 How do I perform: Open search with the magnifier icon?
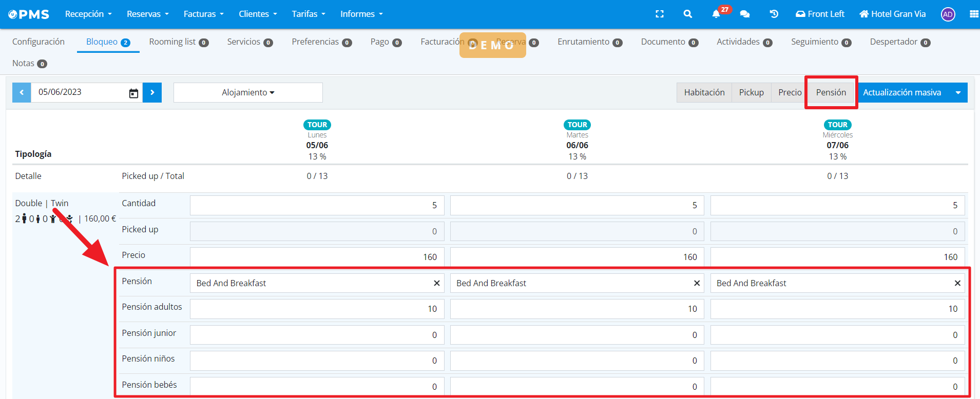[687, 14]
